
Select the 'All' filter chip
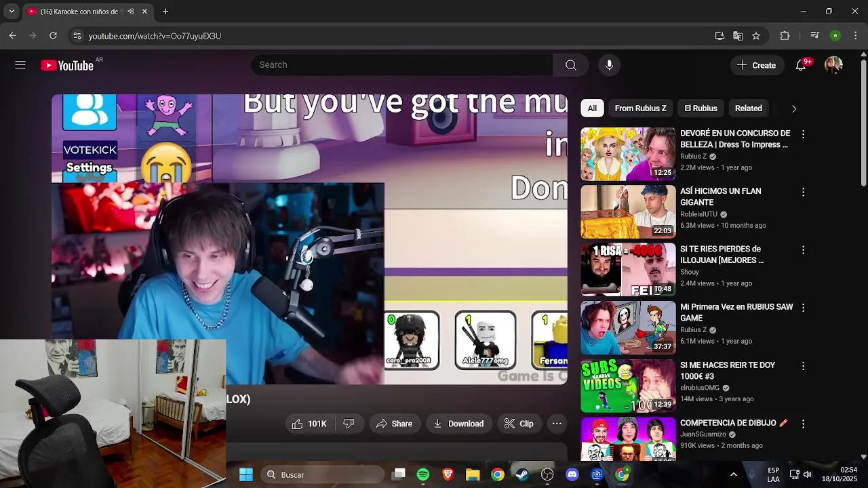(x=592, y=108)
